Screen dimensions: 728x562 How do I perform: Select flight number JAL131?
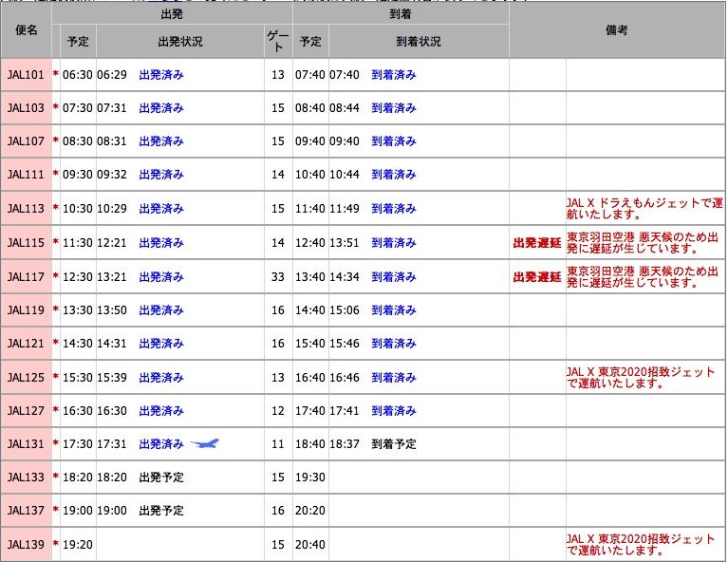pos(26,444)
